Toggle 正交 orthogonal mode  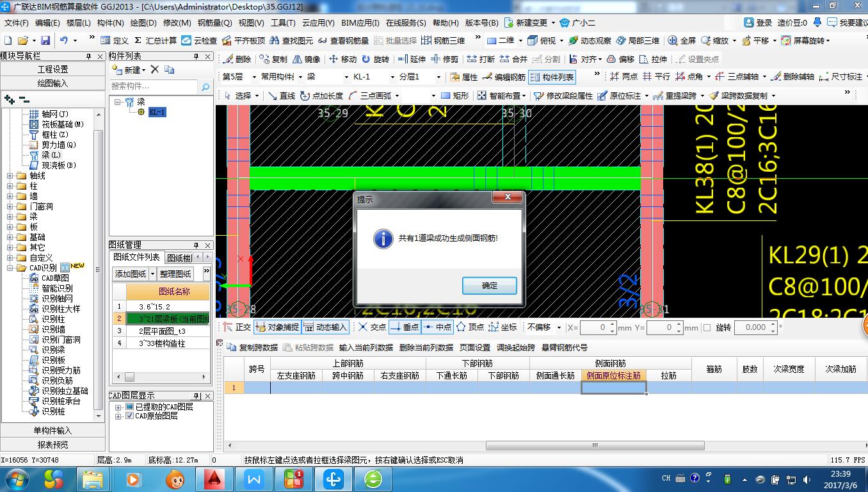pos(237,327)
